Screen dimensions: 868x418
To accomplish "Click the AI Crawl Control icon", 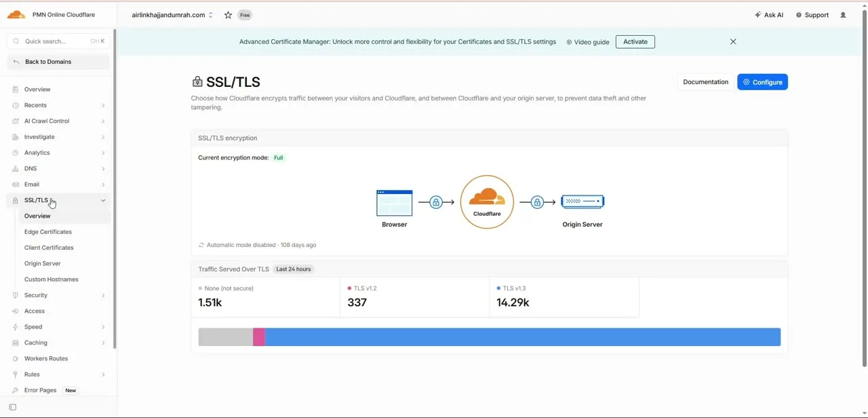I will [16, 121].
